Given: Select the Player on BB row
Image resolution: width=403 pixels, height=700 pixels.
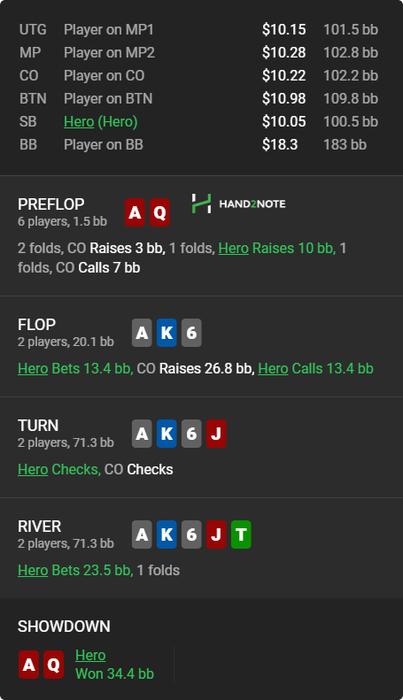Looking at the screenshot, I should pos(199,145).
